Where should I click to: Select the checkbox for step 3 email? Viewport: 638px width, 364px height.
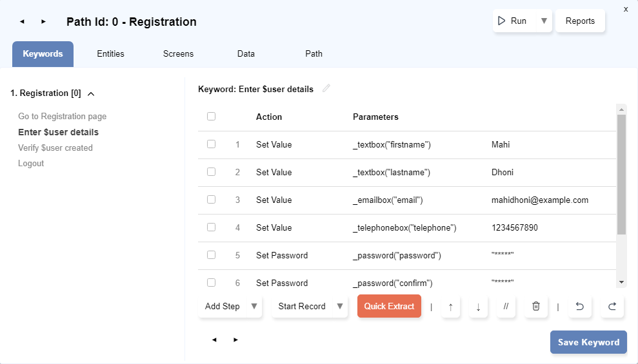[x=211, y=200]
